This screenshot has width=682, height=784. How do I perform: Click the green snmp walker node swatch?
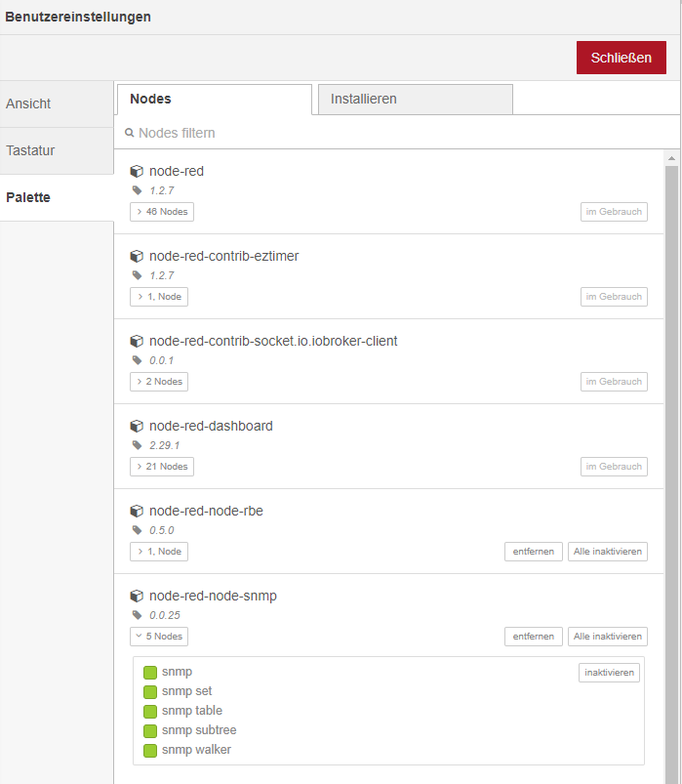pos(150,751)
